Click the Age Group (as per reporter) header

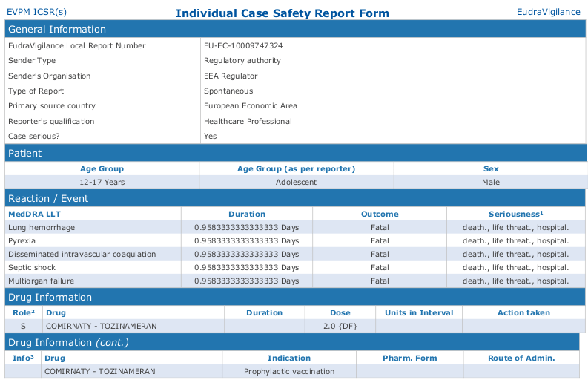(296, 168)
